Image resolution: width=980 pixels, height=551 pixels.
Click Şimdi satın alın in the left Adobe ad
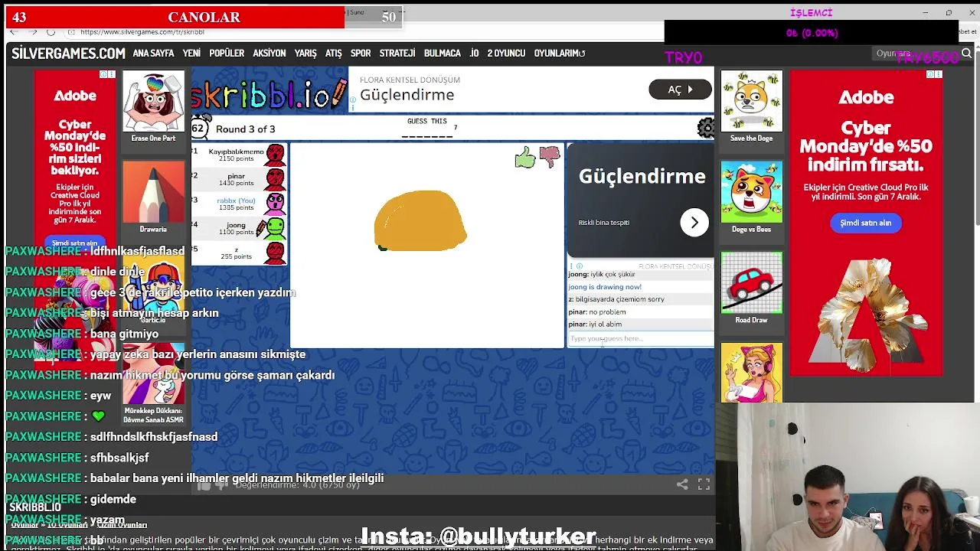[x=75, y=243]
